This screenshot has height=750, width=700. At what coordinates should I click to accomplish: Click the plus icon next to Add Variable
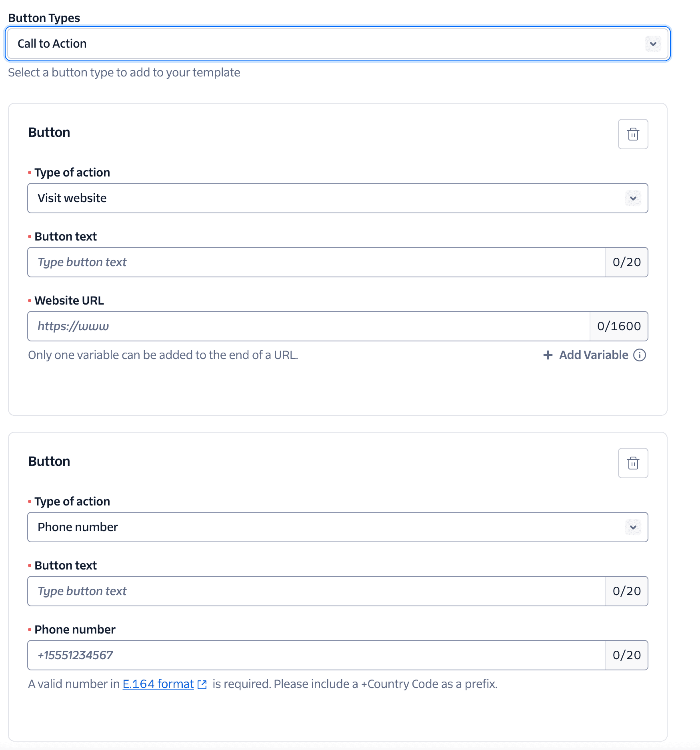click(547, 355)
